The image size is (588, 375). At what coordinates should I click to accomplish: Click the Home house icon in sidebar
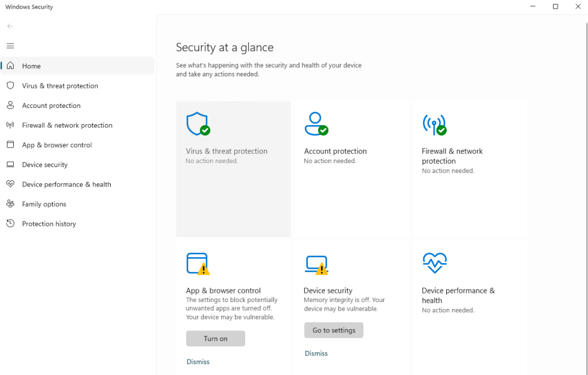(x=10, y=65)
